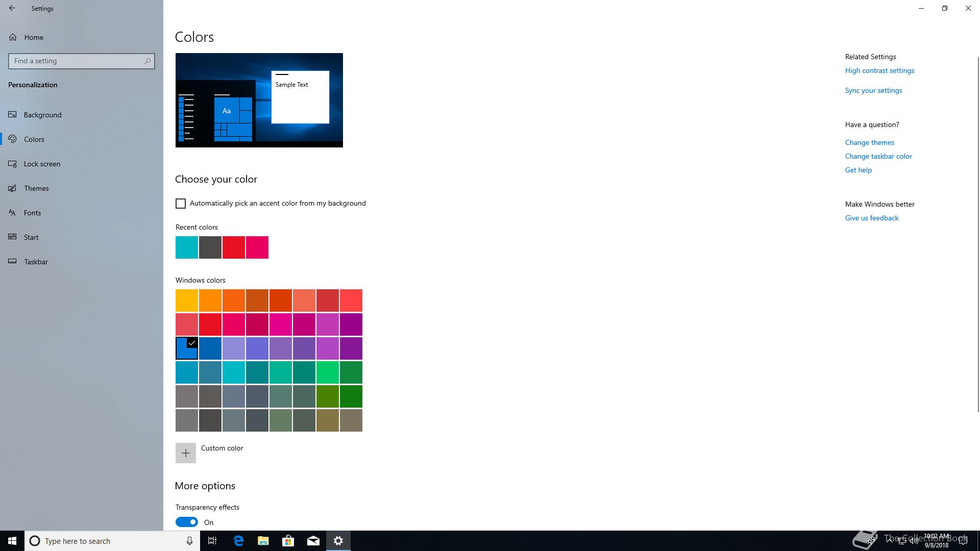
Task: Open High contrast settings link
Action: (x=879, y=70)
